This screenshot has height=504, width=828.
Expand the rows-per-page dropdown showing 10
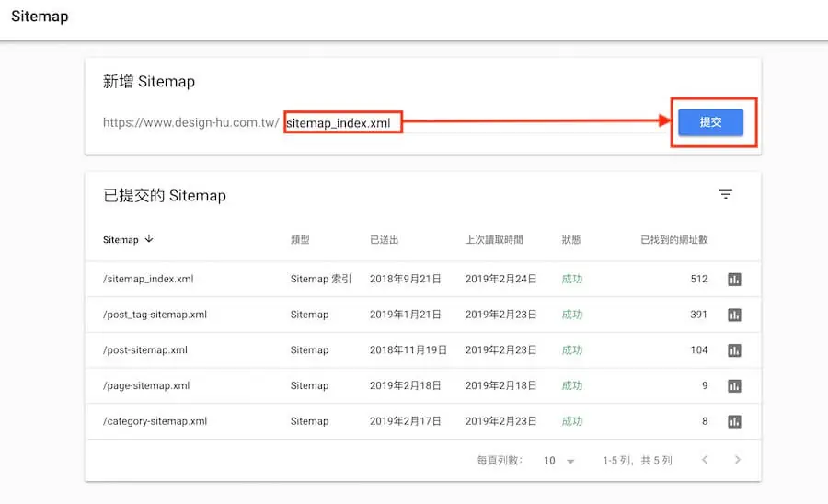click(558, 461)
